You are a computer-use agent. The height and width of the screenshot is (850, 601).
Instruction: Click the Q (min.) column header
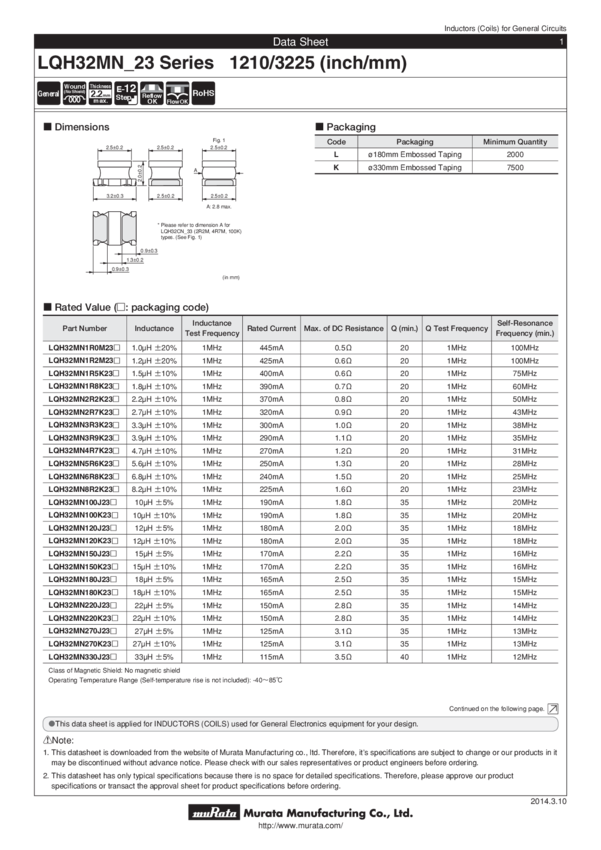[x=405, y=329]
